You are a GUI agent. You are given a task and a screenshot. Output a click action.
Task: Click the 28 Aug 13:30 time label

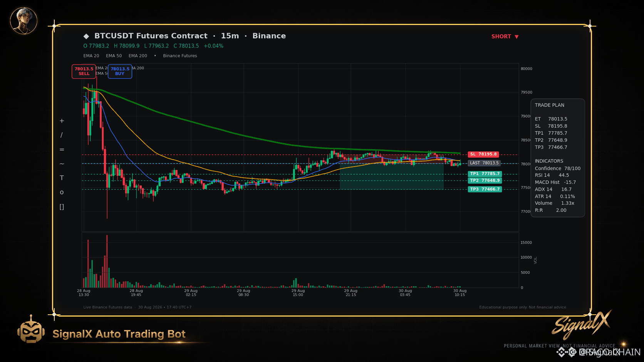pos(84,293)
